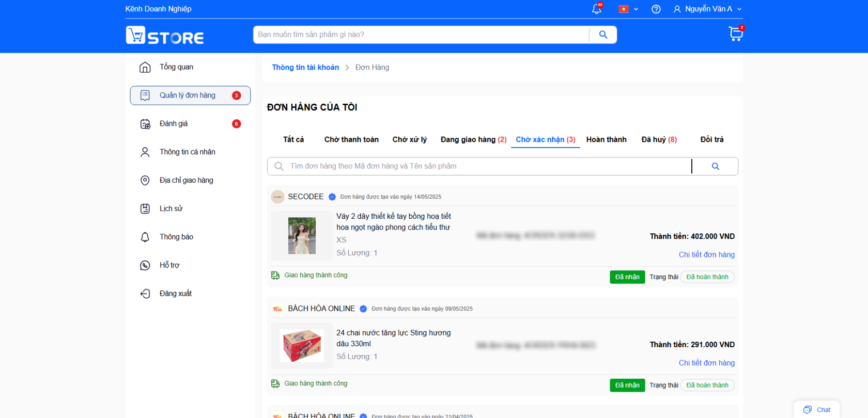Click the Địa chỉ giao hàng pin icon
This screenshot has height=418, width=868.
click(145, 180)
